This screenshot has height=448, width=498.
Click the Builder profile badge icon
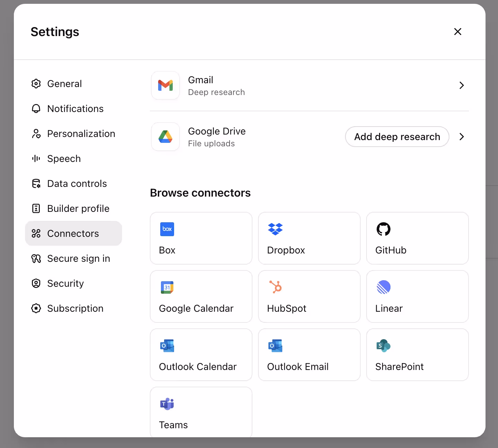(36, 208)
